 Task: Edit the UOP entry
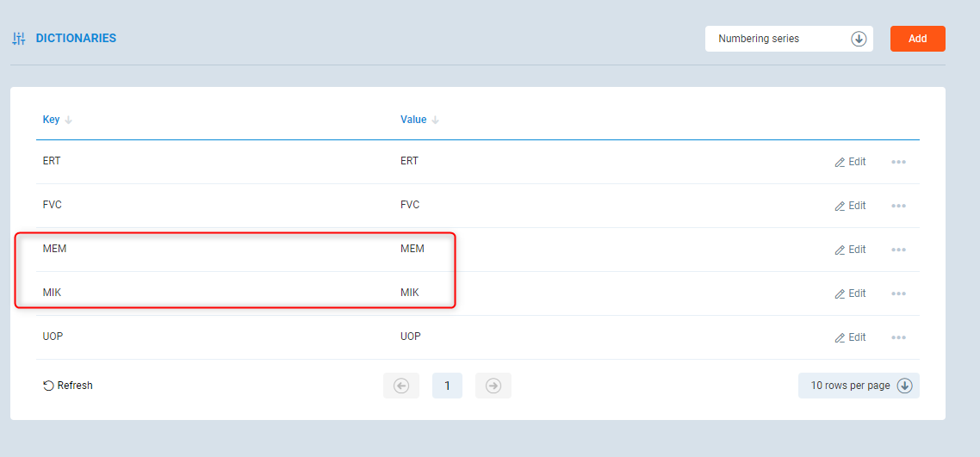coord(850,337)
